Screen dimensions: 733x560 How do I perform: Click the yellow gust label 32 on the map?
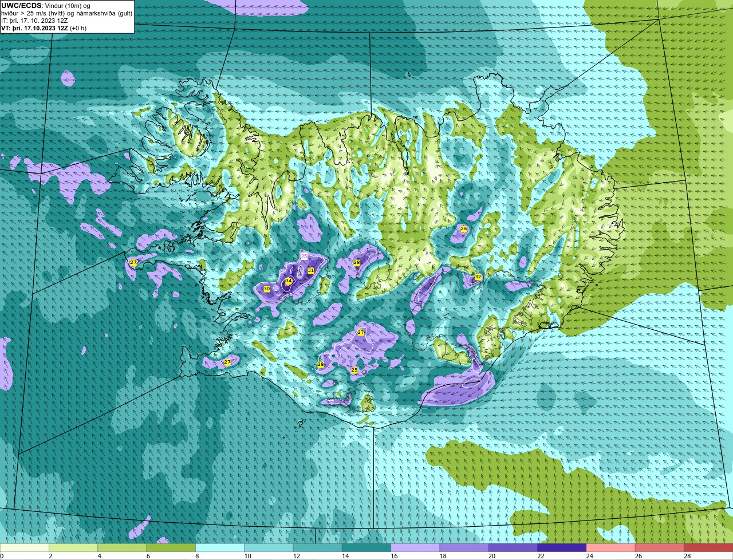click(478, 277)
